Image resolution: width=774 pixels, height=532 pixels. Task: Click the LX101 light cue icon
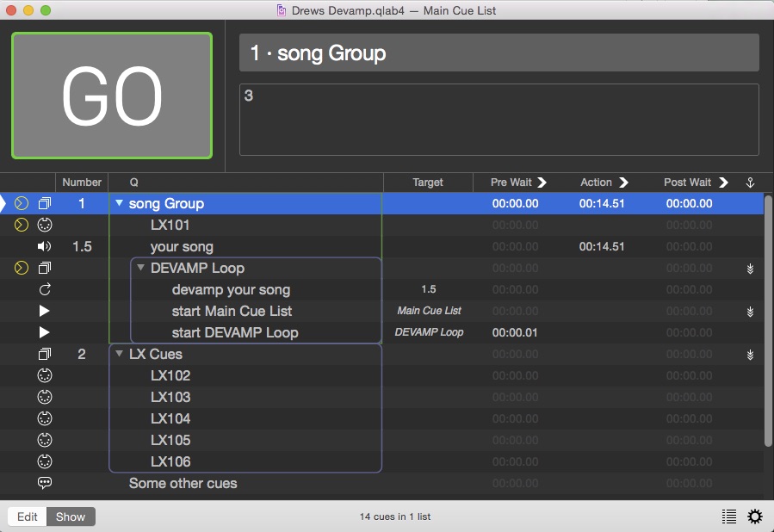(45, 226)
